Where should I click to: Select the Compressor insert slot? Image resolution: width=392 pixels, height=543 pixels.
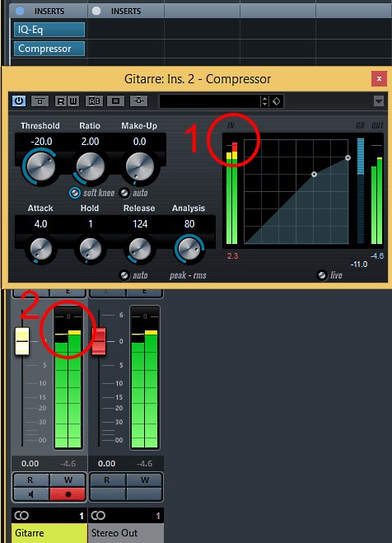(49, 49)
